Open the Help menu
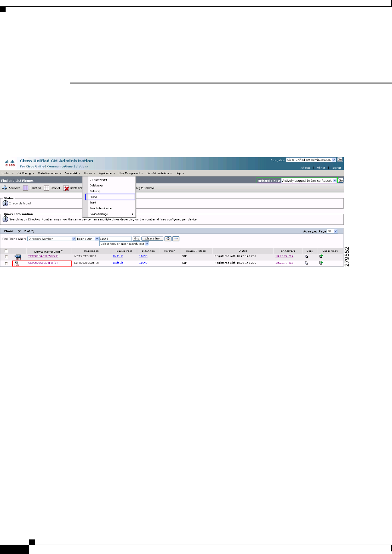This screenshot has width=392, height=554. 180,173
